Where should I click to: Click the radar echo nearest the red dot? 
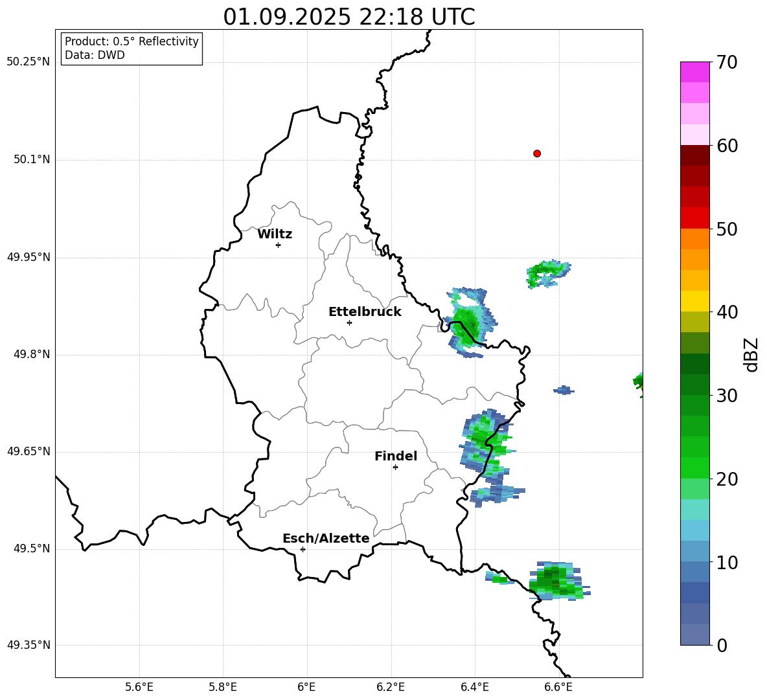[x=548, y=273]
